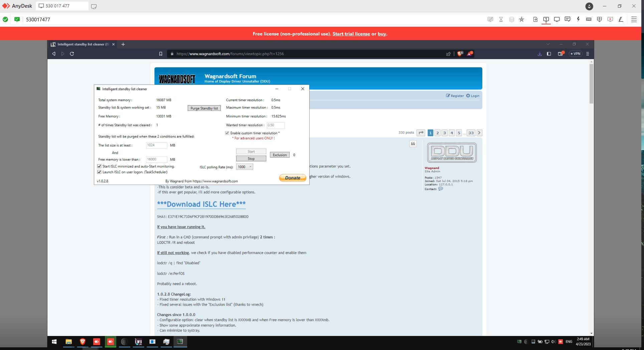Go to forum page 2
The height and width of the screenshot is (350, 644).
(x=437, y=133)
